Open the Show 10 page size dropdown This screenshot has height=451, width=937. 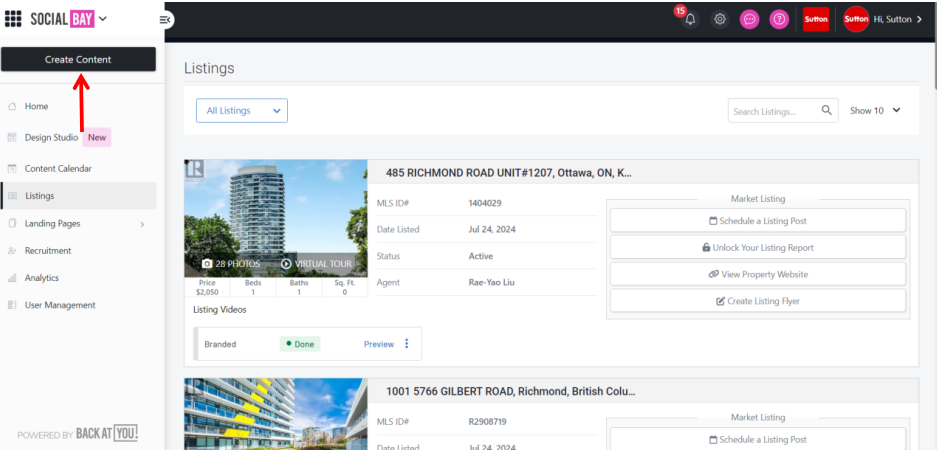tap(875, 111)
